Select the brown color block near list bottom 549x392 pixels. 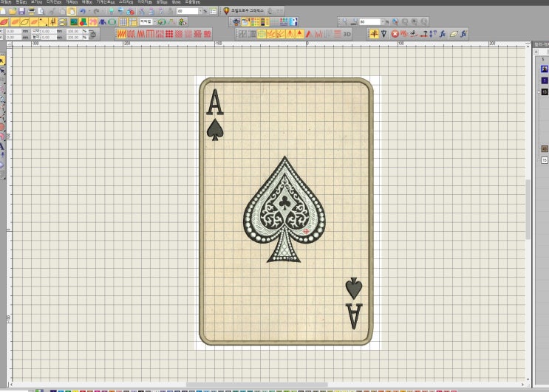coord(545,148)
